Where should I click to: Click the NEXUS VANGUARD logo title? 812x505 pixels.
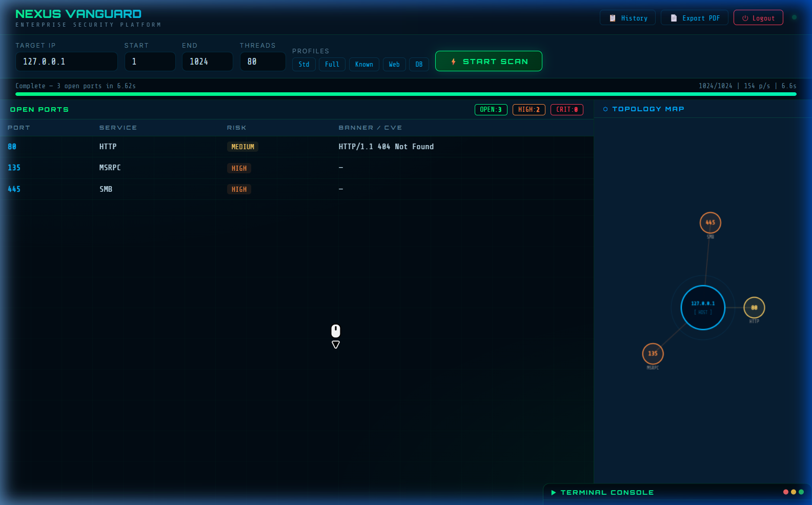pos(78,14)
